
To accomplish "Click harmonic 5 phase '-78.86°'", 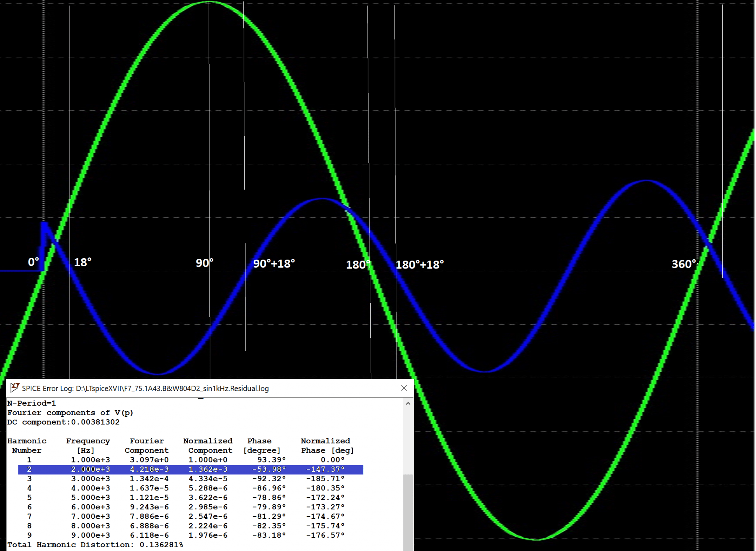I will click(269, 498).
